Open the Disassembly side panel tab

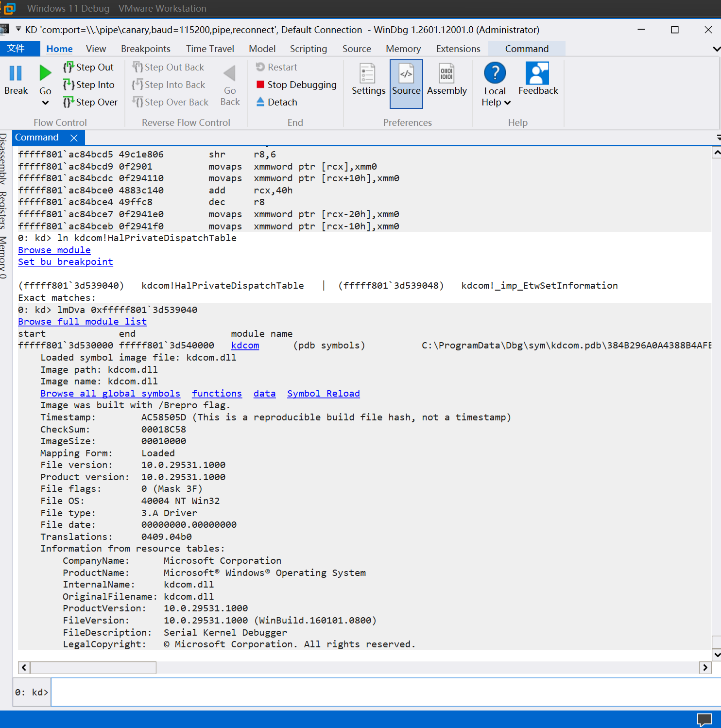[x=3, y=159]
